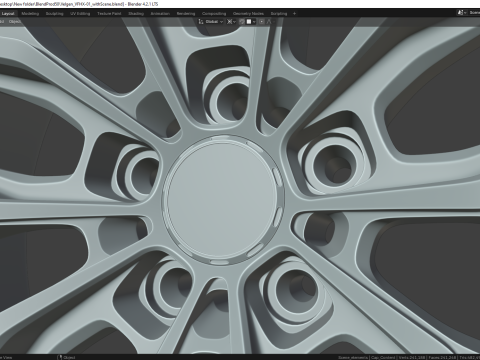Open the Texture Paint workspace tab

109,14
